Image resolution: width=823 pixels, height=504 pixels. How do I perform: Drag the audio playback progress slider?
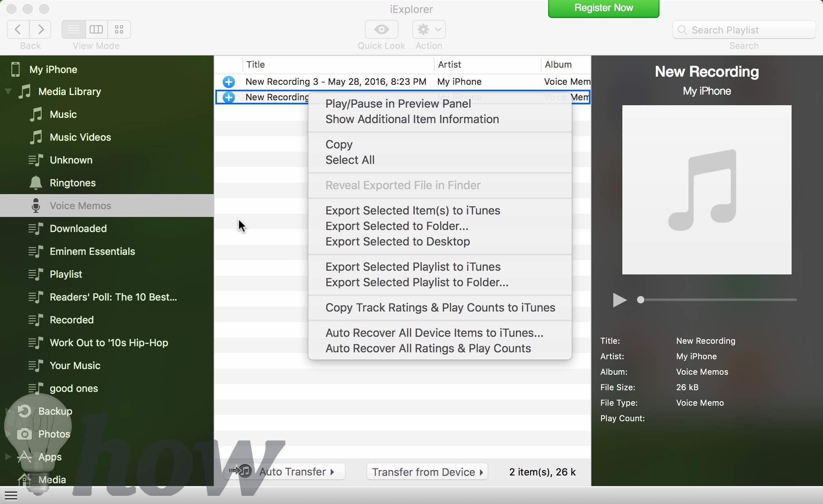(x=642, y=300)
